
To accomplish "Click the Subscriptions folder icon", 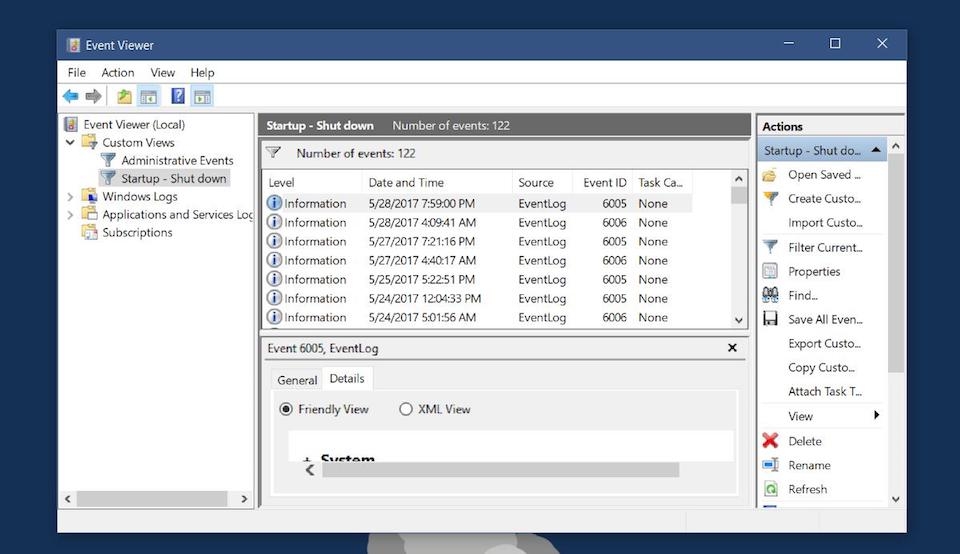I will click(x=89, y=232).
